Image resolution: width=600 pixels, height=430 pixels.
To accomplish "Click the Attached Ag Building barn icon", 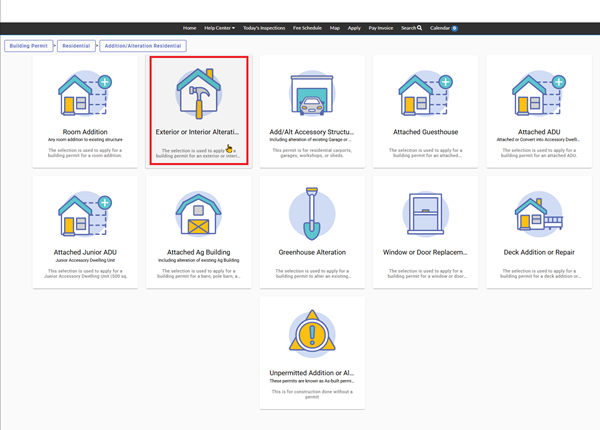I will click(x=198, y=214).
